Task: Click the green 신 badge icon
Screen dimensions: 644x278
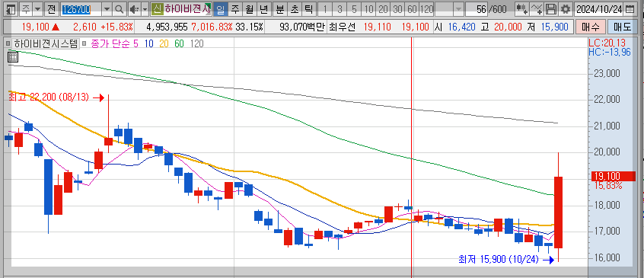Action: [157, 8]
